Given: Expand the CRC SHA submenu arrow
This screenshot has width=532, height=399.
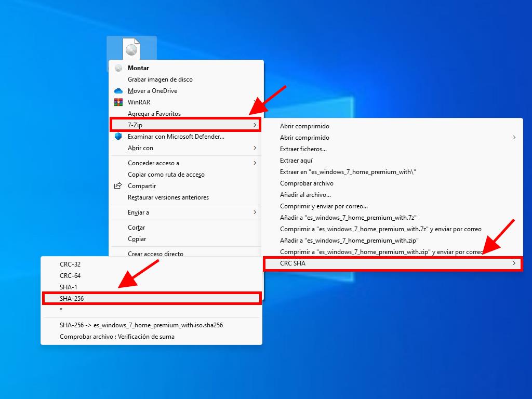Looking at the screenshot, I should click(x=514, y=263).
